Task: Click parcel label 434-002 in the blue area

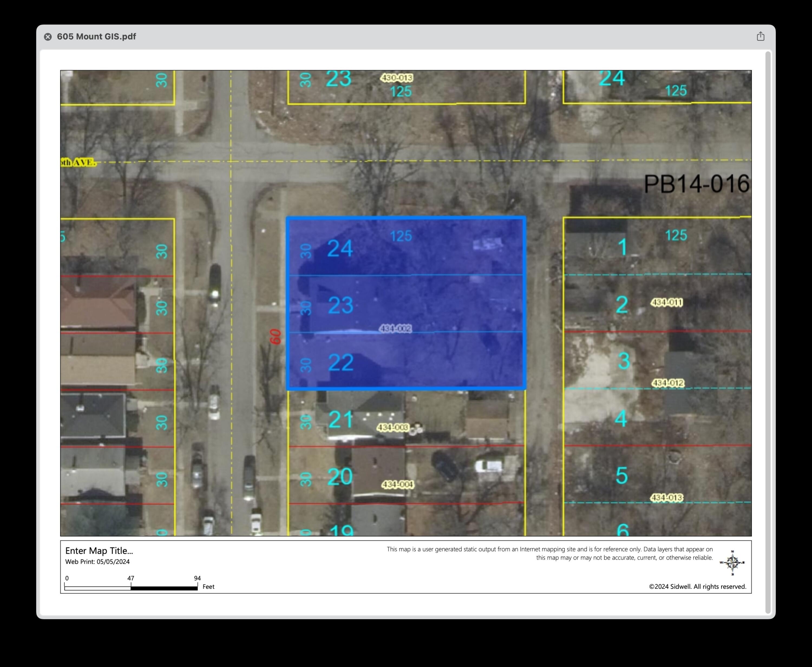Action: click(395, 329)
